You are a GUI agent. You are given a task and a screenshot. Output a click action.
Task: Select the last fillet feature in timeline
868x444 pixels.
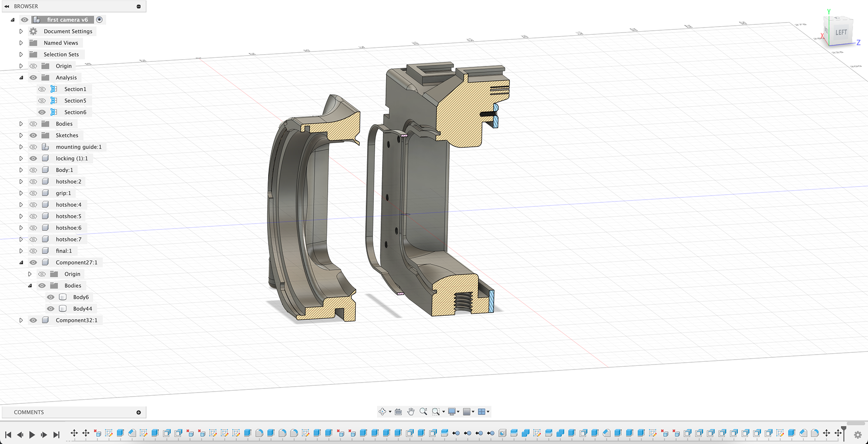pos(815,433)
